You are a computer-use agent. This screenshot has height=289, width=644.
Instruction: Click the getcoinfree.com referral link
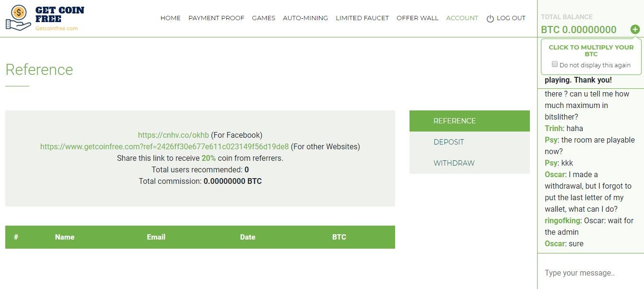pos(164,147)
